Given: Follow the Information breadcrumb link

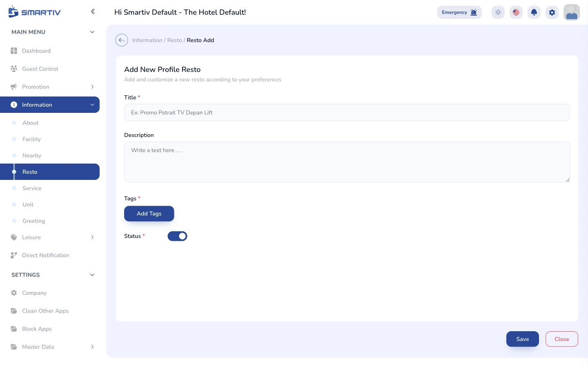Looking at the screenshot, I should point(147,40).
